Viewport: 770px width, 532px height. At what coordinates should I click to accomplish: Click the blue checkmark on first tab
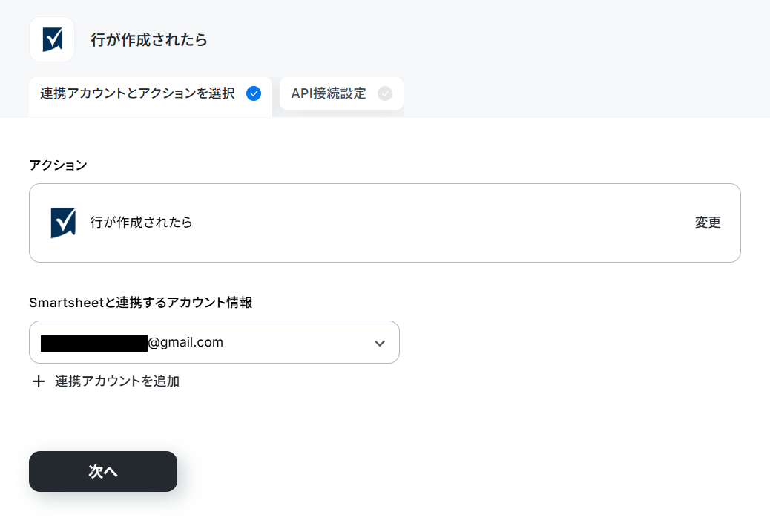point(254,93)
